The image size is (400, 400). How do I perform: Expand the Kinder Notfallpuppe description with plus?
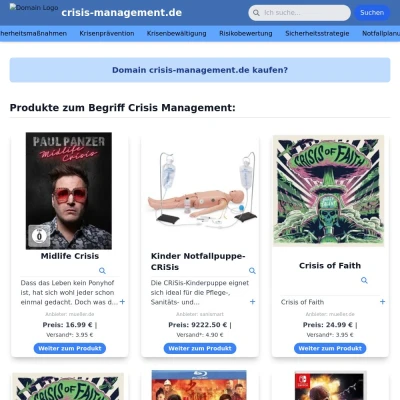tap(252, 302)
